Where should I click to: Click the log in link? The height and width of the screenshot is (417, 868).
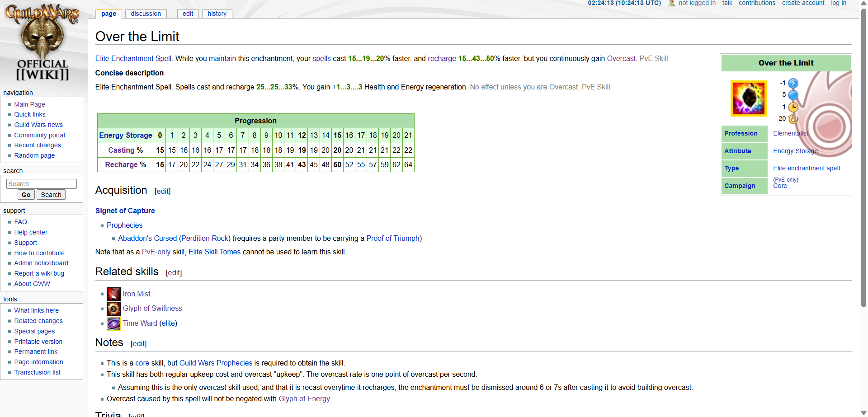click(839, 3)
